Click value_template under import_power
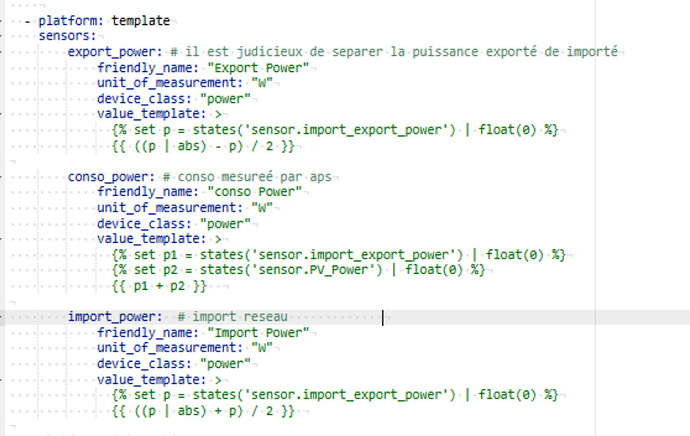The width and height of the screenshot is (690, 436). pos(154,380)
